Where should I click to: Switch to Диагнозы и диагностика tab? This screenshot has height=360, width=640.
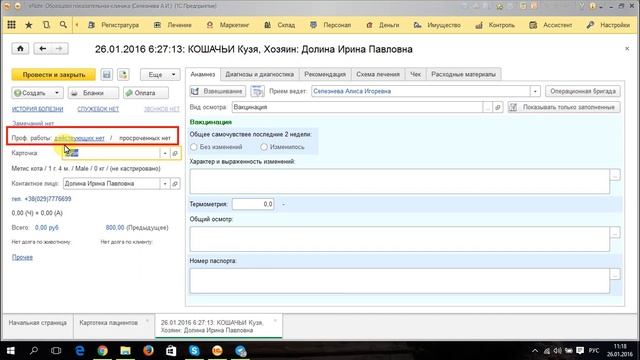click(x=259, y=74)
